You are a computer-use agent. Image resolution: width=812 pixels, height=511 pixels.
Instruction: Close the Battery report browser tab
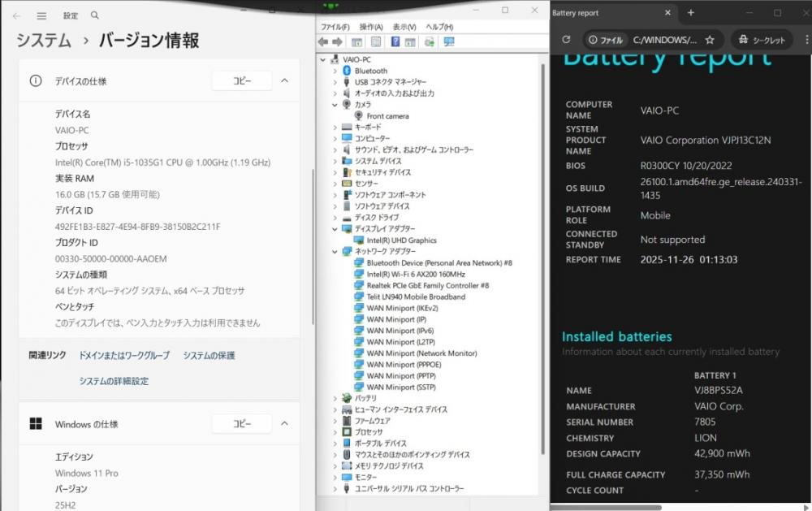[667, 12]
